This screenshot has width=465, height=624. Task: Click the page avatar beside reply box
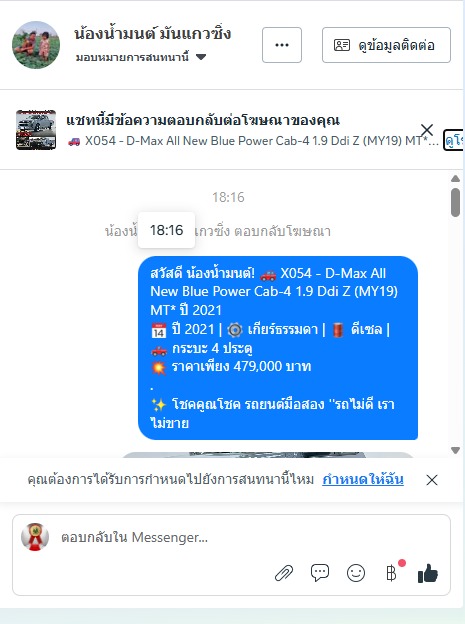click(35, 537)
